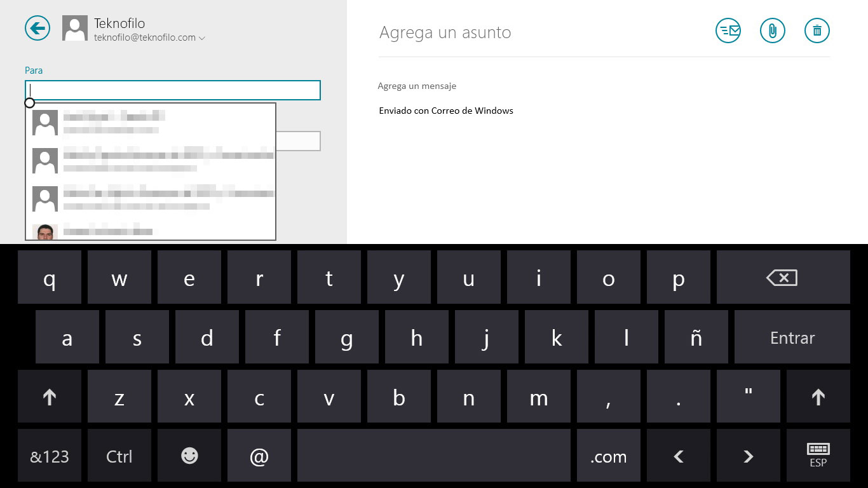
Task: Move the cursor left with the arrow key
Action: pyautogui.click(x=679, y=456)
